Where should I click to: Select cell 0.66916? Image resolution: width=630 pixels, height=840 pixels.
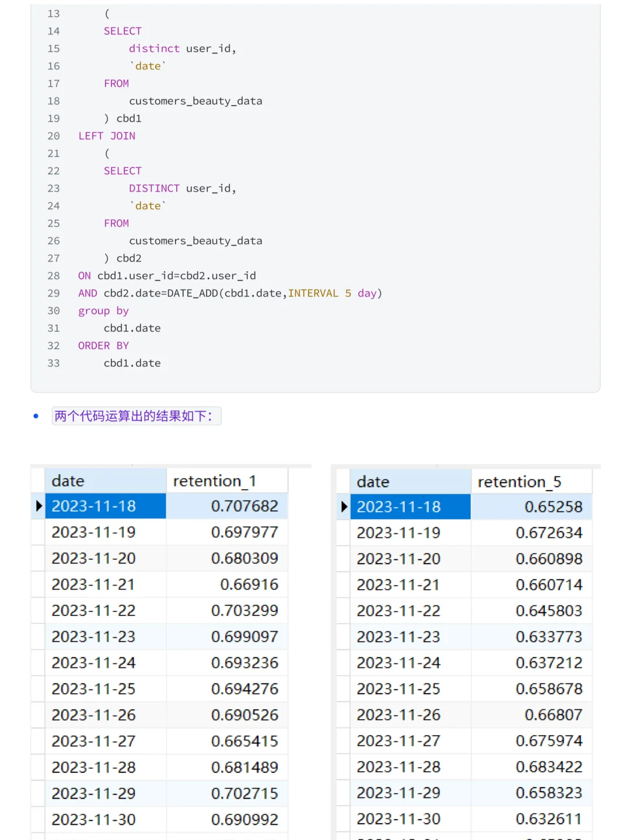pyautogui.click(x=227, y=584)
